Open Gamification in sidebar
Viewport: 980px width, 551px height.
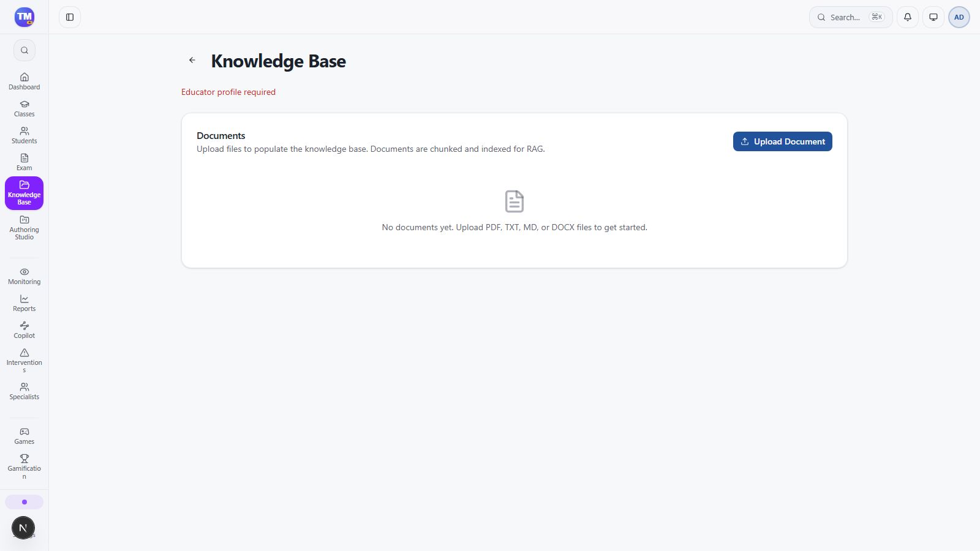coord(24,467)
